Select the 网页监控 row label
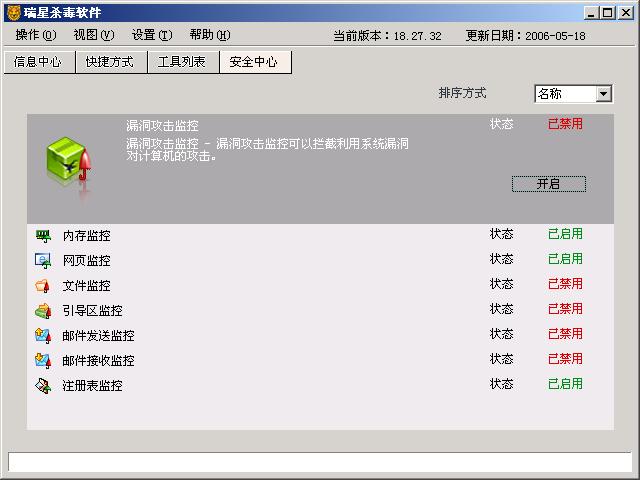This screenshot has height=480, width=640. (x=87, y=260)
